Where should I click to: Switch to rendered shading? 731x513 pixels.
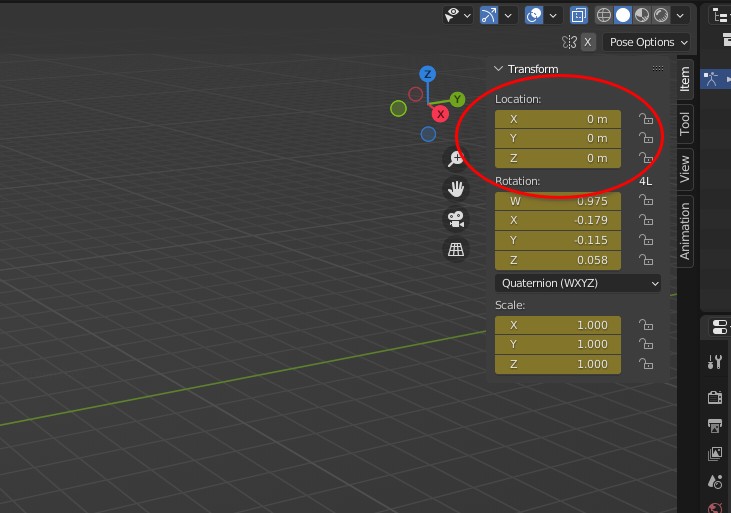661,15
